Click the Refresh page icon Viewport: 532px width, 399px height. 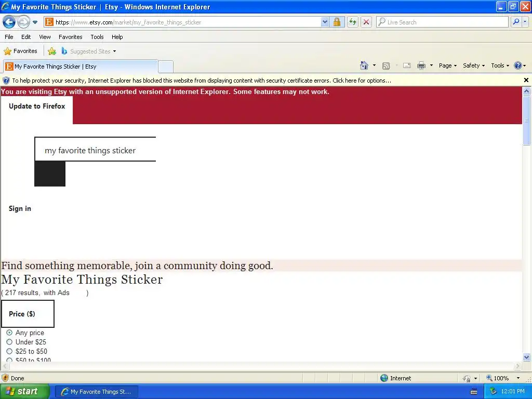353,22
